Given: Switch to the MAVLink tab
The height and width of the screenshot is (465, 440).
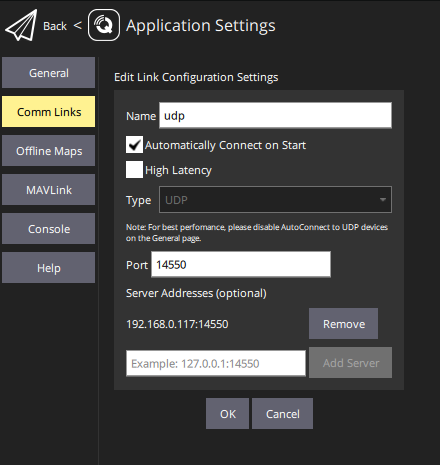Looking at the screenshot, I should pos(49,190).
